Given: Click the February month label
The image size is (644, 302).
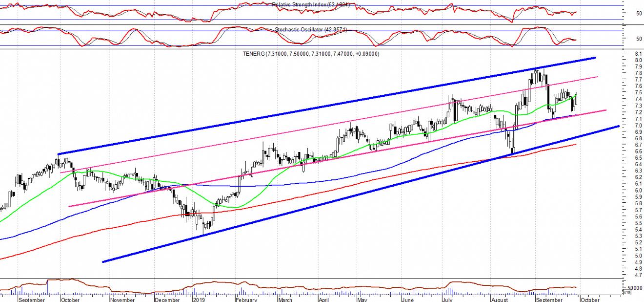Looking at the screenshot, I should (247, 299).
